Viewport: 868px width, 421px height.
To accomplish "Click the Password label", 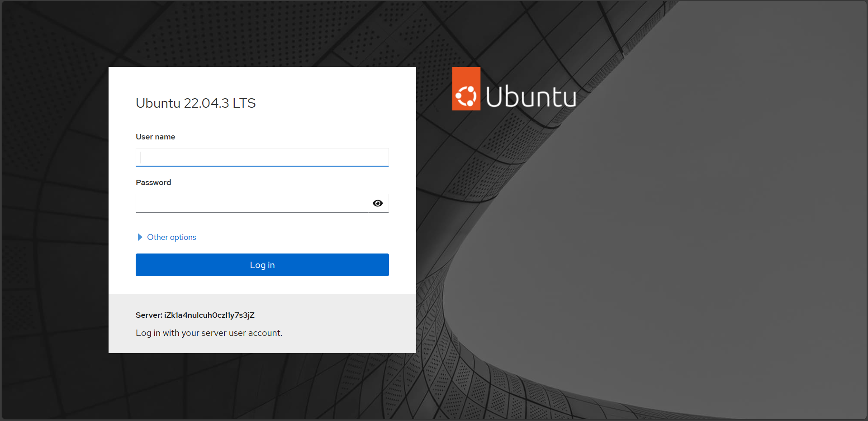I will pos(153,182).
